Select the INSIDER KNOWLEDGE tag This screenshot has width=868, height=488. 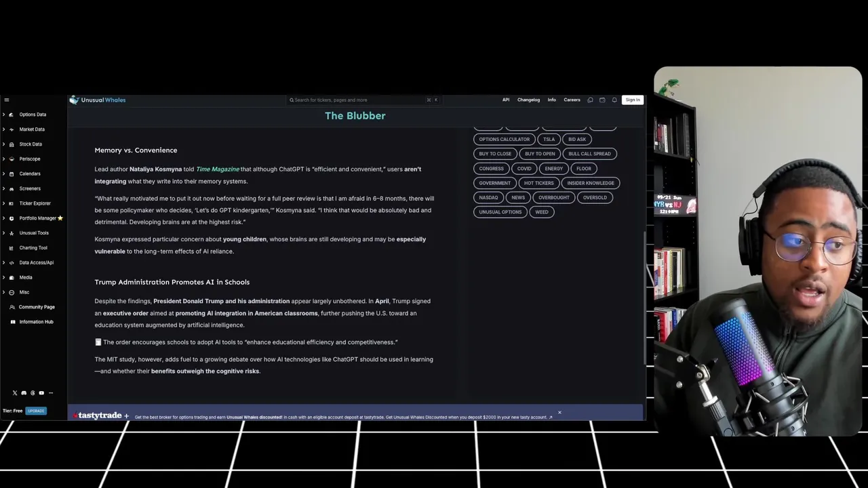pyautogui.click(x=591, y=183)
